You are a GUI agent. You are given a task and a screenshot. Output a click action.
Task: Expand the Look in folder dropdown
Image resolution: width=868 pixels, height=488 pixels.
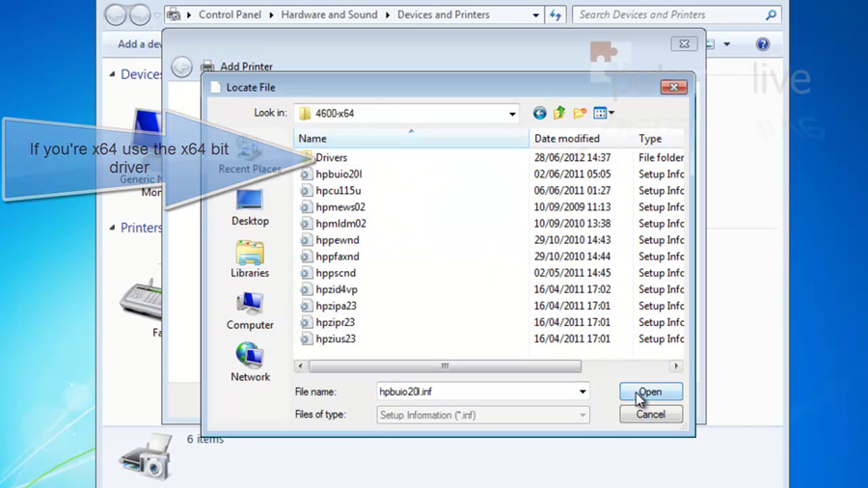click(512, 114)
